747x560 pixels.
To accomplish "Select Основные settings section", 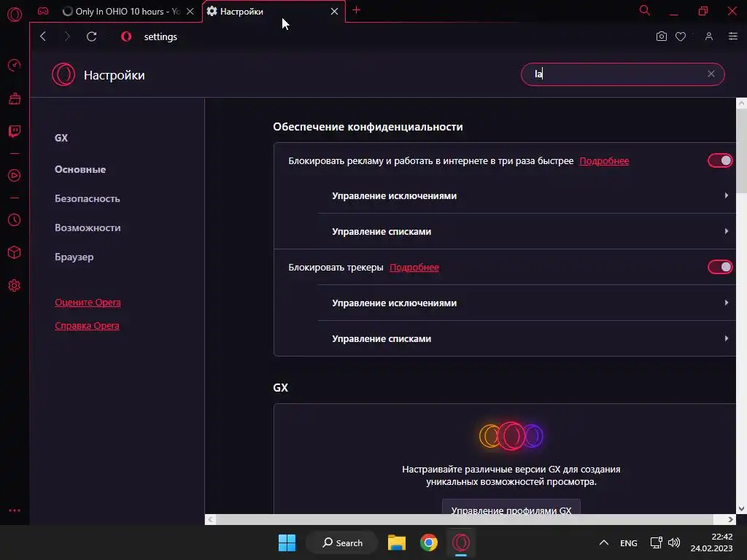I will (x=80, y=169).
